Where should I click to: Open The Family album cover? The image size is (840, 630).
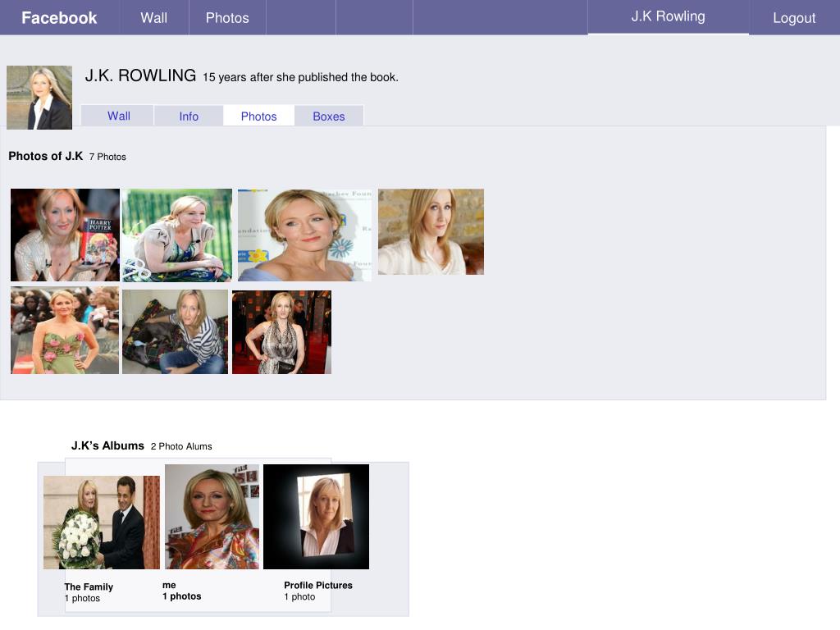[x=101, y=523]
